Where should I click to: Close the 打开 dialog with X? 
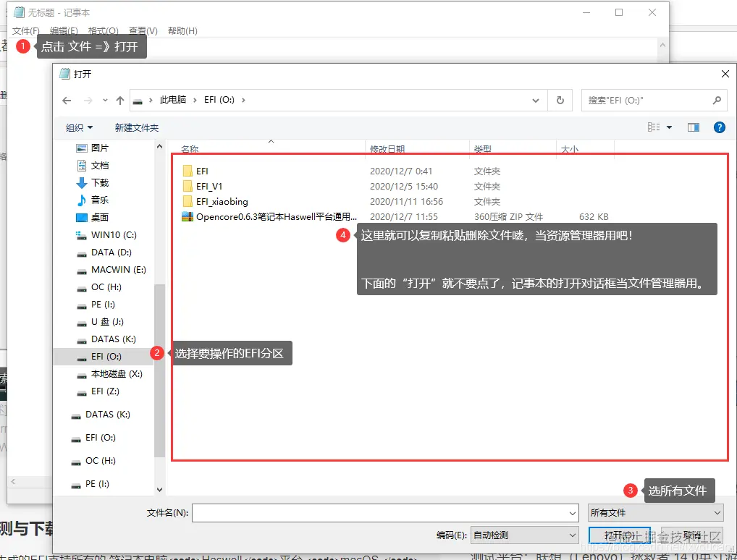coord(725,74)
